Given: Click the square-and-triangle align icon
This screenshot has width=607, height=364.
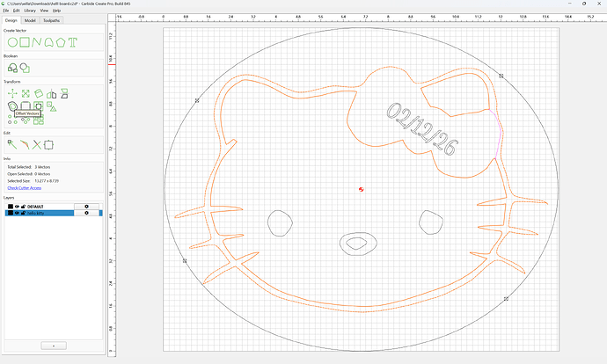Looking at the screenshot, I should click(52, 106).
